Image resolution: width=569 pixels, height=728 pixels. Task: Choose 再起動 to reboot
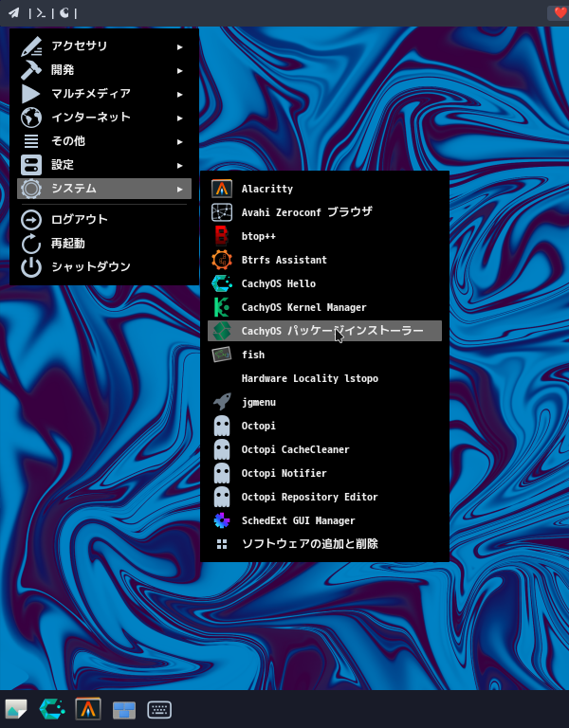[x=104, y=244]
